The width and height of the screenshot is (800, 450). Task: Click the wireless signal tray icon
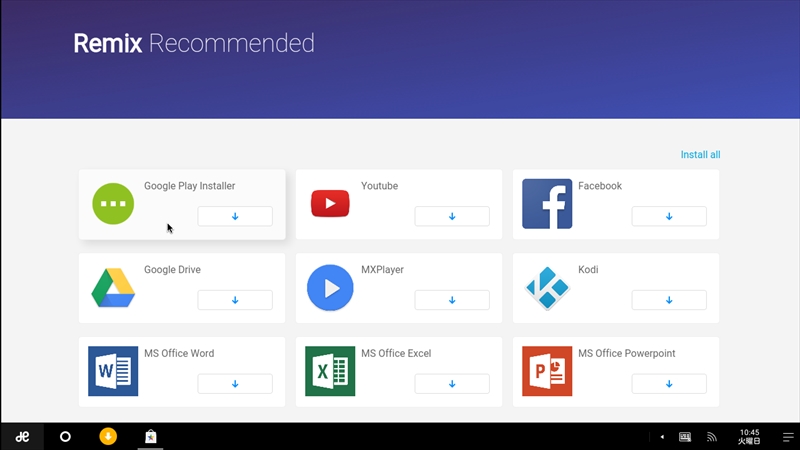coord(712,437)
